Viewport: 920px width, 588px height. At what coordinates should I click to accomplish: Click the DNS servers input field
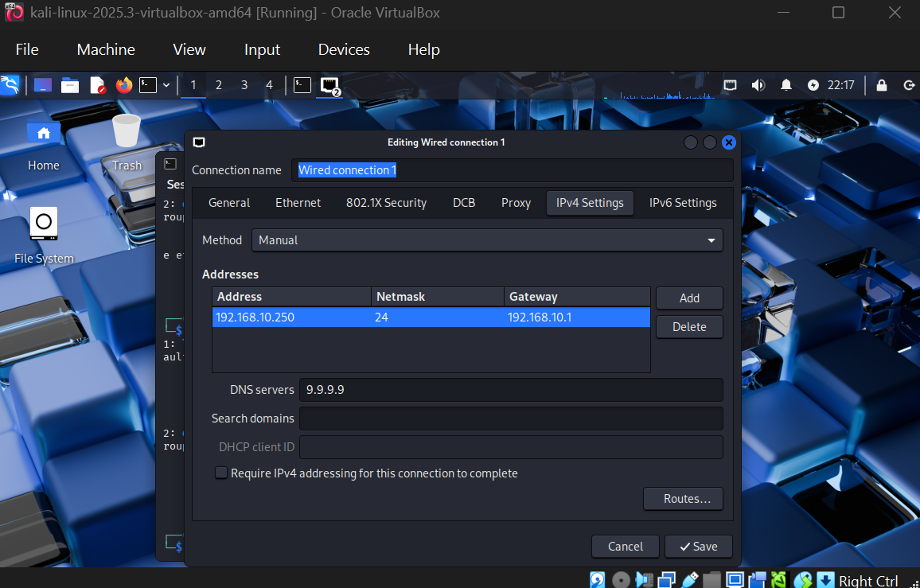click(x=510, y=390)
